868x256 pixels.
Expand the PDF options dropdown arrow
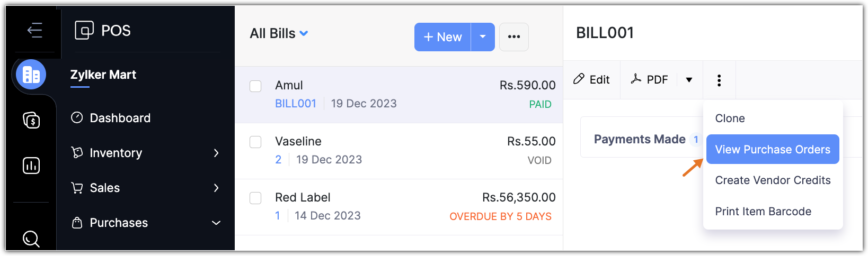pos(689,80)
